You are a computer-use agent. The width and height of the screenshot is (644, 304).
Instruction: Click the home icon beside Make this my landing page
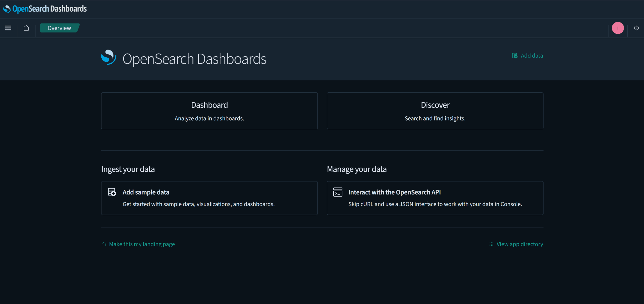click(x=103, y=244)
